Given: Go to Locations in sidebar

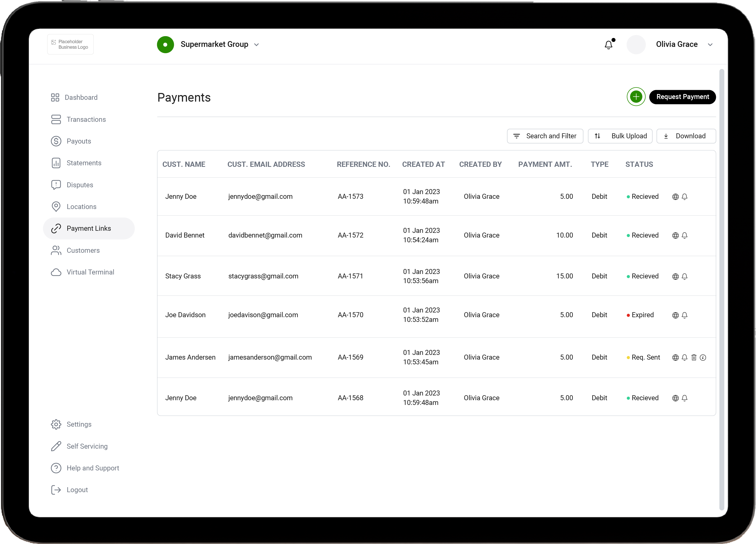Looking at the screenshot, I should click(74, 207).
